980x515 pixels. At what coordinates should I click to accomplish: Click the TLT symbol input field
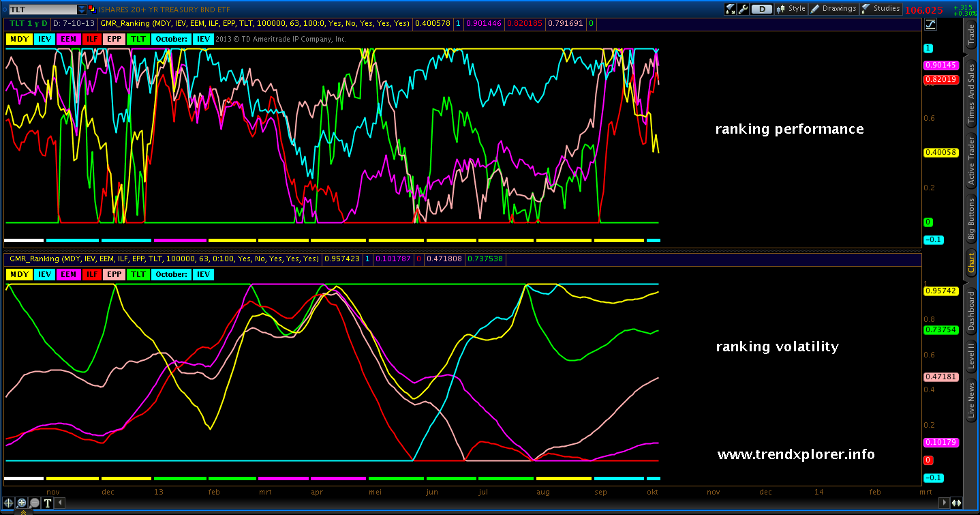tap(42, 10)
